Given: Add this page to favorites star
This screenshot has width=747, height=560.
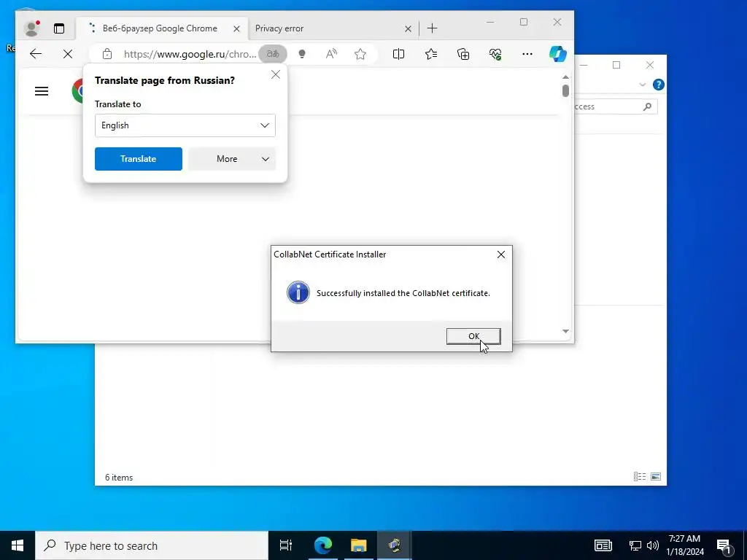Looking at the screenshot, I should tap(360, 54).
